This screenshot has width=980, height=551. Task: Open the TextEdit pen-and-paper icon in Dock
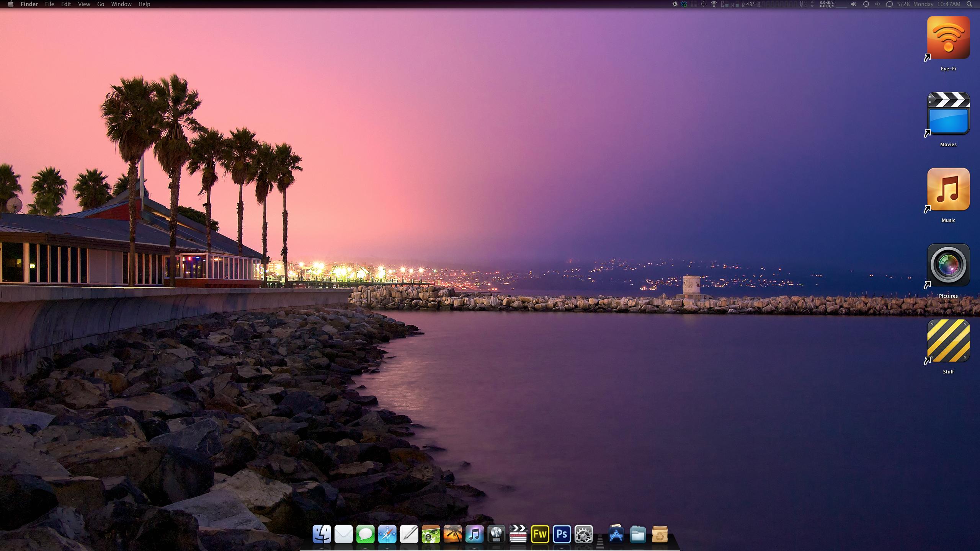click(x=409, y=534)
